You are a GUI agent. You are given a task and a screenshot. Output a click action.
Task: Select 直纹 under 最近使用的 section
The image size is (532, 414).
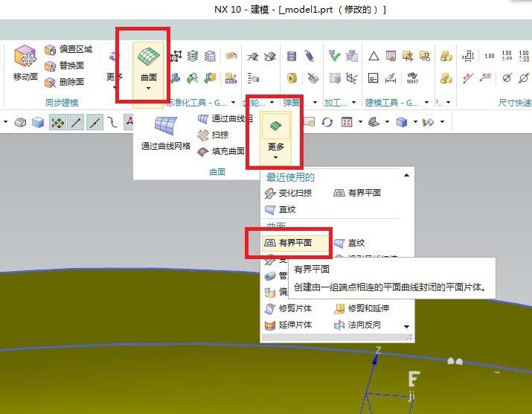(x=280, y=209)
